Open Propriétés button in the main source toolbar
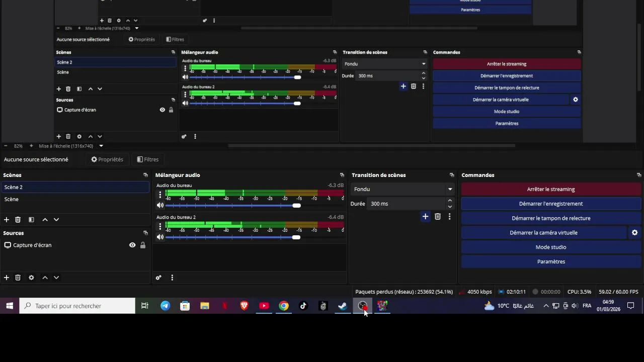The width and height of the screenshot is (644, 362). coord(107,159)
